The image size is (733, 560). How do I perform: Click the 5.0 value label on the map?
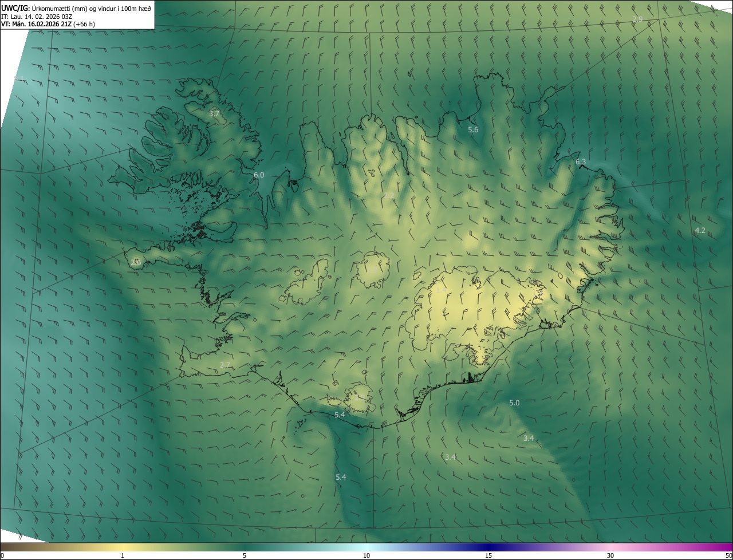point(514,403)
